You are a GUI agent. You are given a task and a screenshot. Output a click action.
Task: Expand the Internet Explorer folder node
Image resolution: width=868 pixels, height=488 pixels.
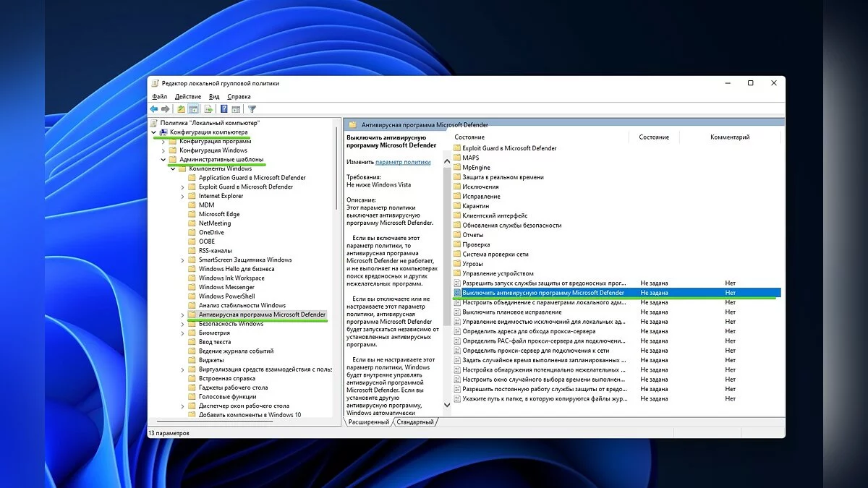(182, 196)
